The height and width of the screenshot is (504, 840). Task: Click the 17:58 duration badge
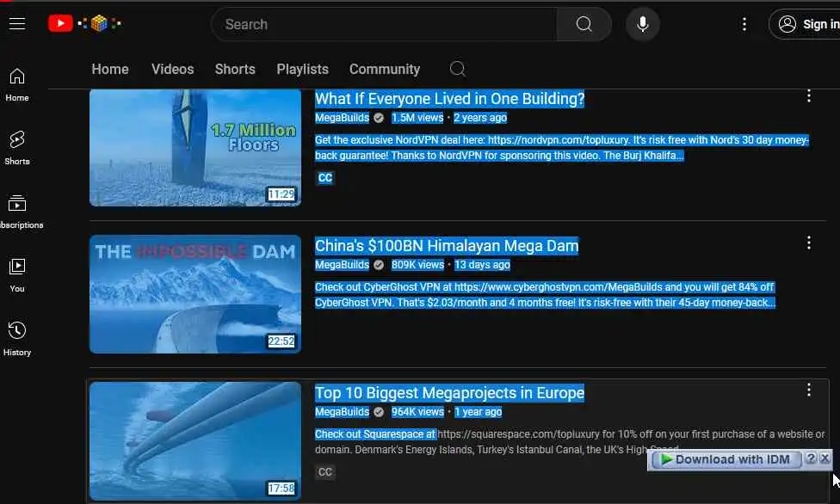[281, 488]
